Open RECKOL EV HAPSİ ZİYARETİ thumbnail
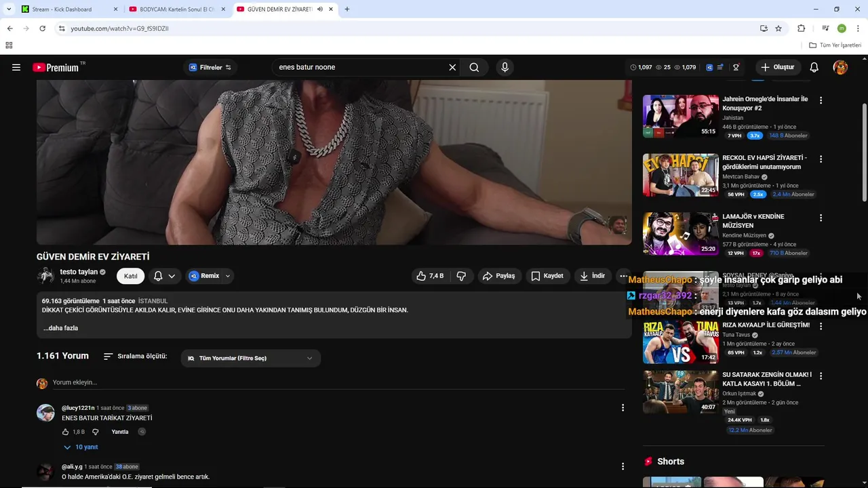Image resolution: width=868 pixels, height=488 pixels. pyautogui.click(x=680, y=175)
